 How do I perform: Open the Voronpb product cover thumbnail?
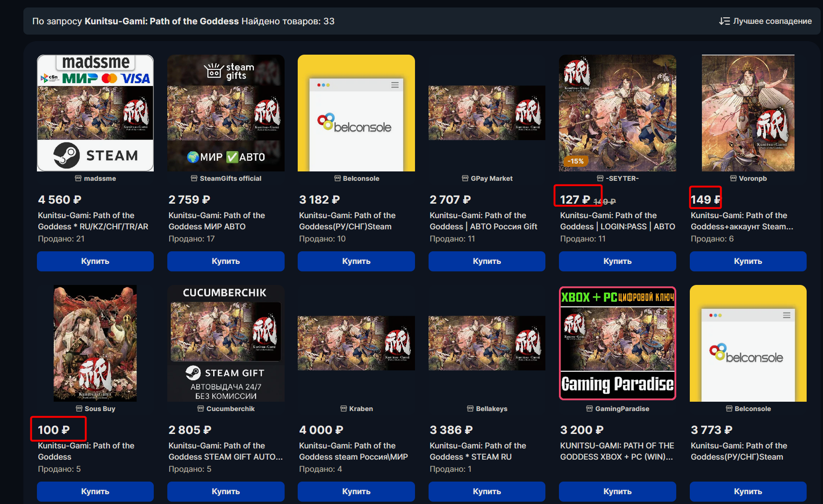coord(748,113)
